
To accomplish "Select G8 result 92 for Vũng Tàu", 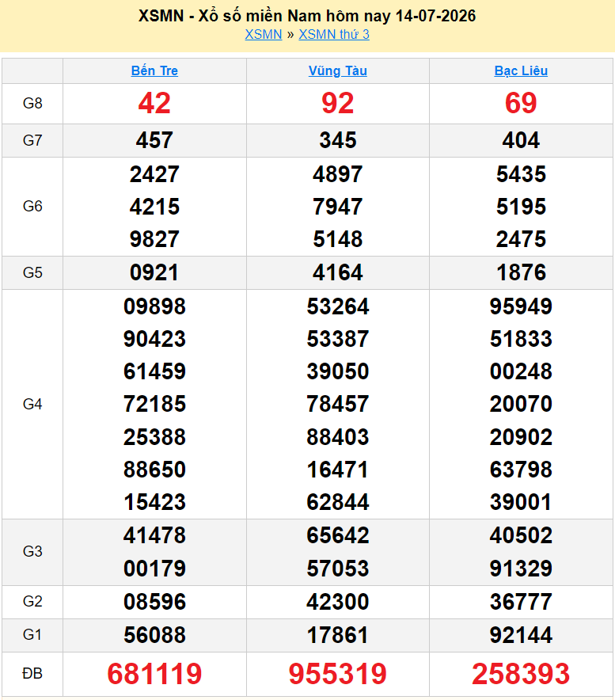I will tap(338, 103).
